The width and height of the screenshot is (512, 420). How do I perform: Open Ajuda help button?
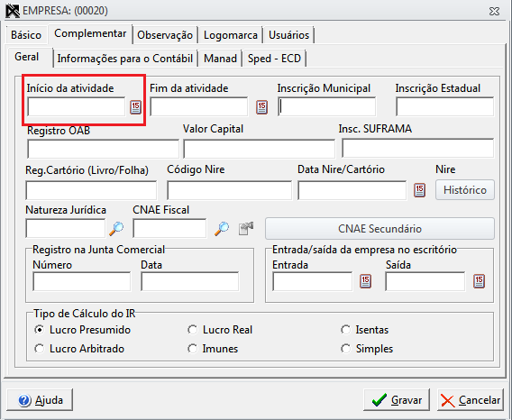click(x=40, y=400)
